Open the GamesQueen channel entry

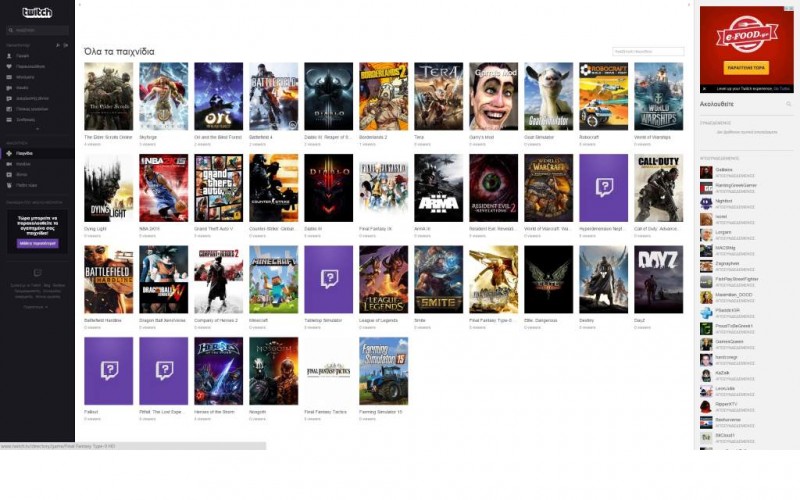point(747,345)
